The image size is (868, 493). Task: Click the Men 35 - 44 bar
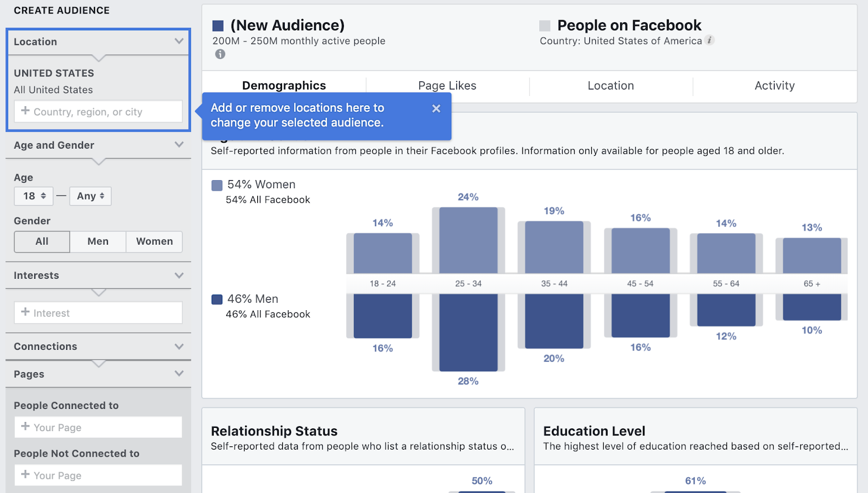554,321
